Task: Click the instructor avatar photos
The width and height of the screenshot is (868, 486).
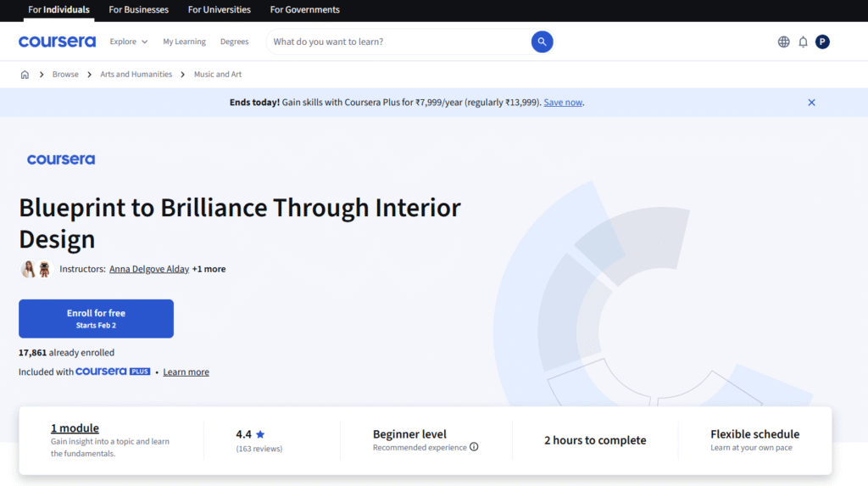Action: tap(36, 269)
